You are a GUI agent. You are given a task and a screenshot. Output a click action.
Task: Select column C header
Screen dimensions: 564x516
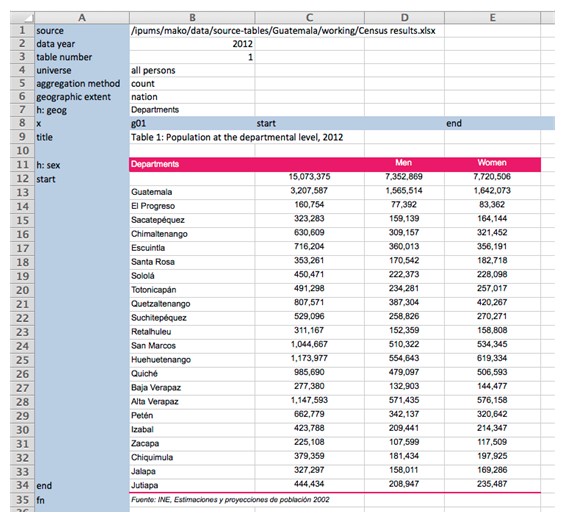point(309,17)
